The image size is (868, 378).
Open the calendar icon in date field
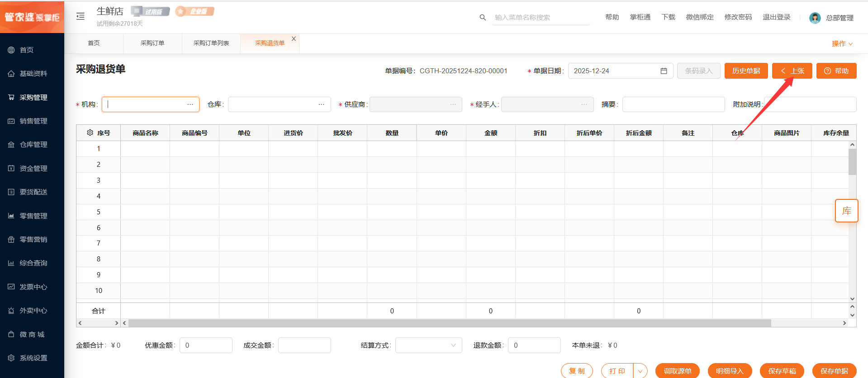tap(664, 71)
